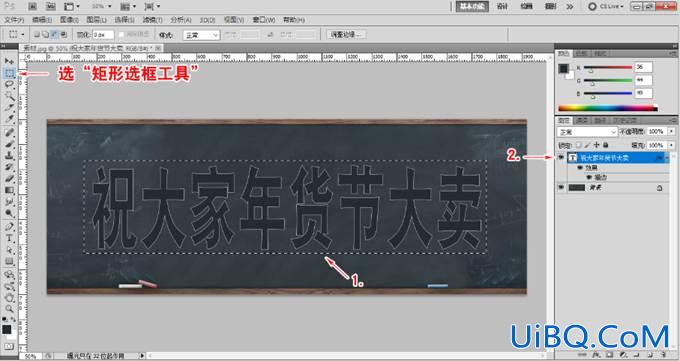Select the Lasso tool
Viewport: 680px width, 361px height.
[9, 84]
